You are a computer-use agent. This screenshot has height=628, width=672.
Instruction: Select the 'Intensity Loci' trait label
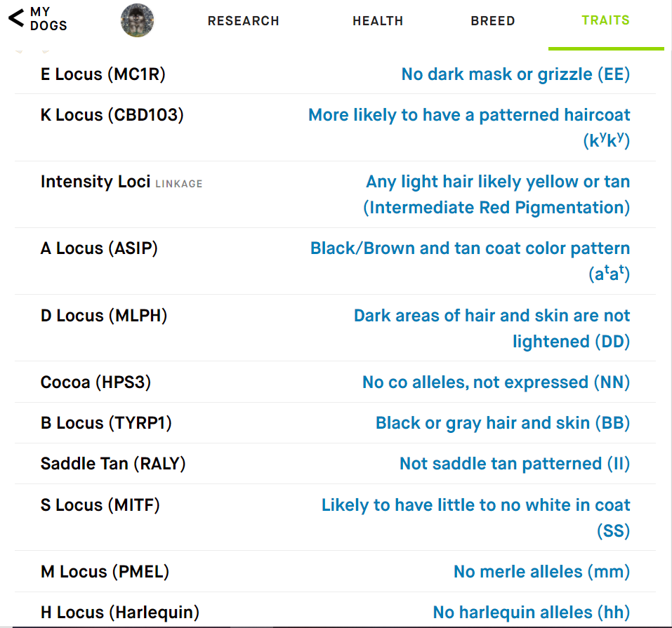(95, 182)
